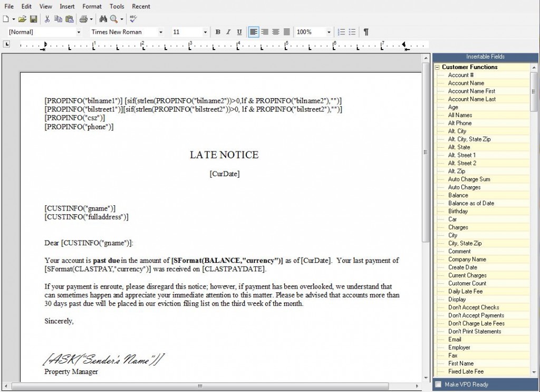The height and width of the screenshot is (392, 540).
Task: Select the "Don't Print Statements" field
Action: tap(475, 331)
